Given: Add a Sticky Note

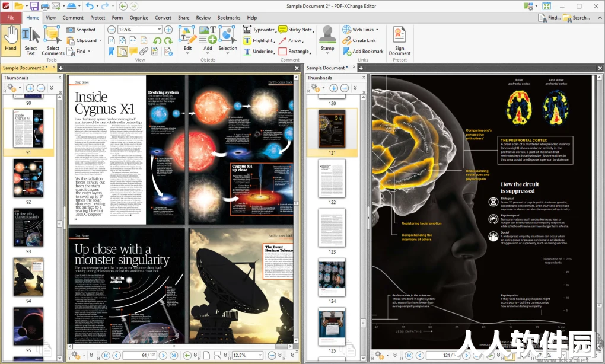Looking at the screenshot, I should pyautogui.click(x=296, y=30).
